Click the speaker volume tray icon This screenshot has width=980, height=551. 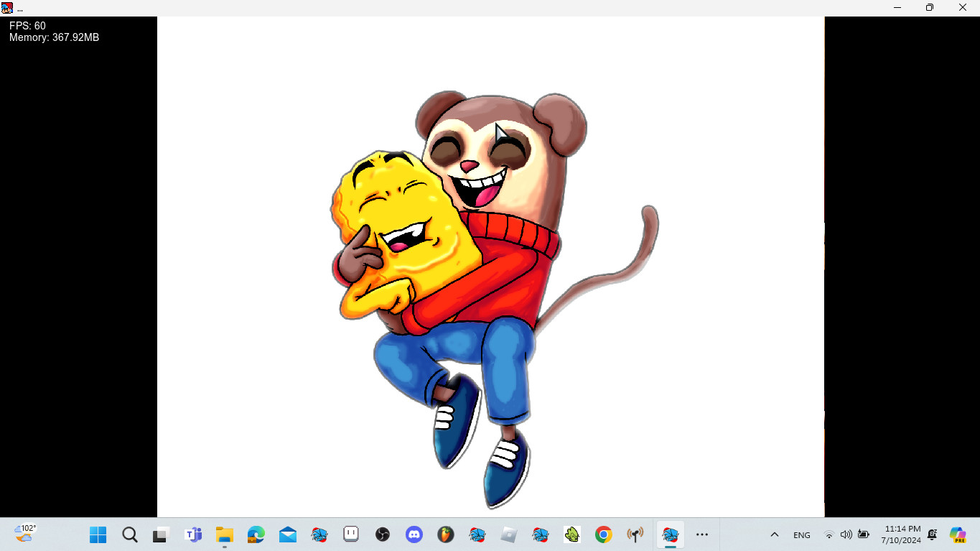pos(846,534)
